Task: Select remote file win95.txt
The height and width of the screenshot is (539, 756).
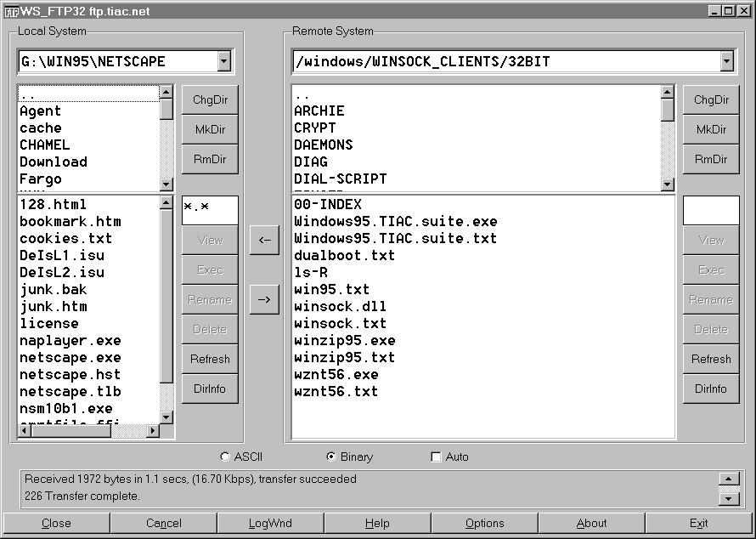Action: 483,290
